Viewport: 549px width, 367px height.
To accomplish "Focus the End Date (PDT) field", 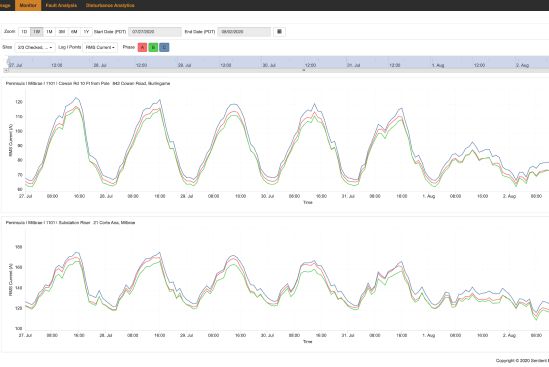I will point(244,32).
